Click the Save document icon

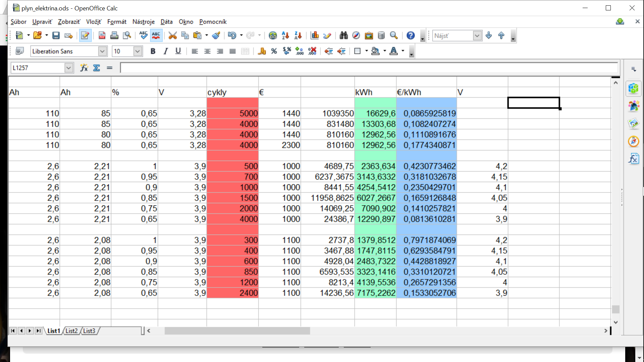click(56, 36)
